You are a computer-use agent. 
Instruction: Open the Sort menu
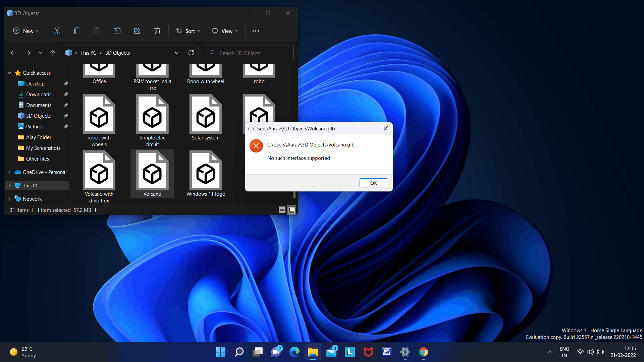click(x=188, y=31)
